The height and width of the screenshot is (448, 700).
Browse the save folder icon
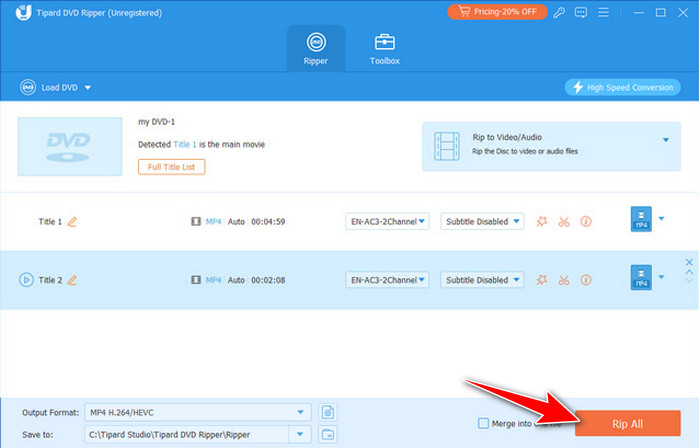coord(327,433)
